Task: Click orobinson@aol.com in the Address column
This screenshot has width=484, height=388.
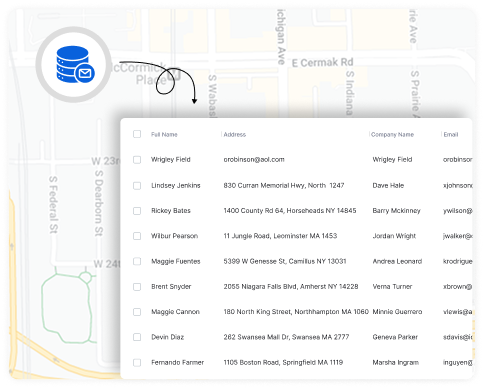Action: pos(254,160)
